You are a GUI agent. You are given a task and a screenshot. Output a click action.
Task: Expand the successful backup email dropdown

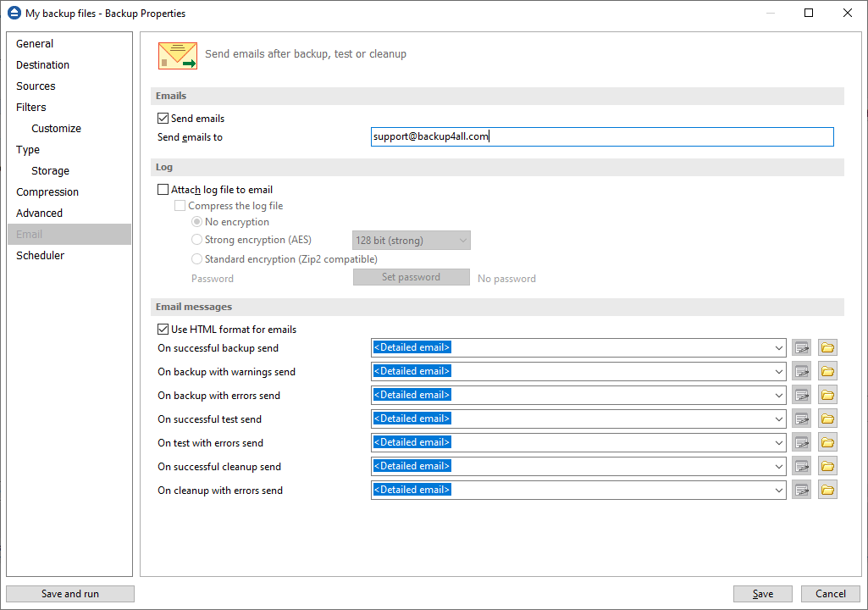(779, 347)
